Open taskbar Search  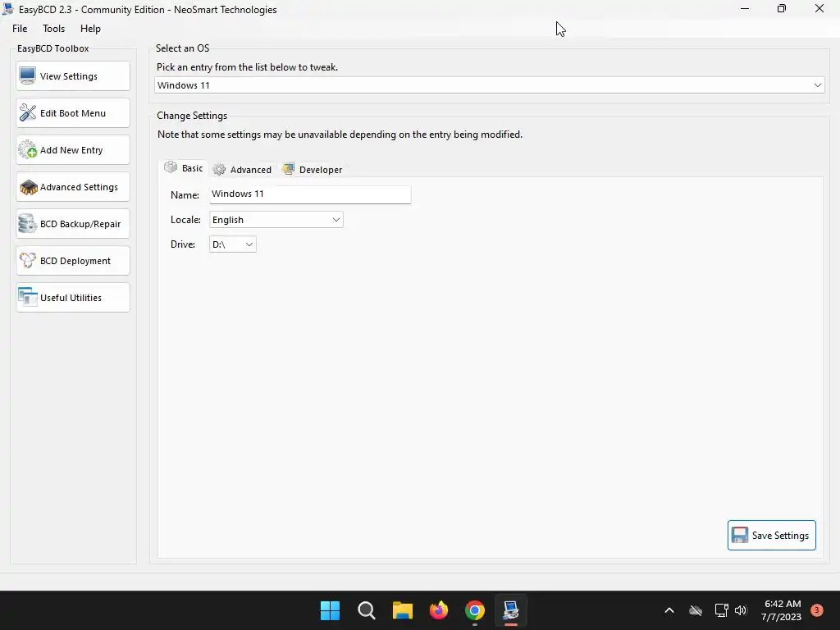[x=367, y=610]
